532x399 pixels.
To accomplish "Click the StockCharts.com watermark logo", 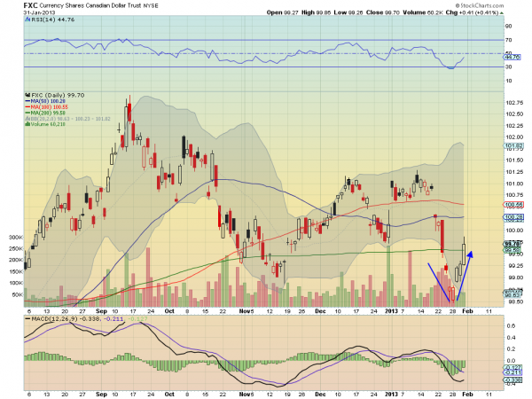I will 479,5.
